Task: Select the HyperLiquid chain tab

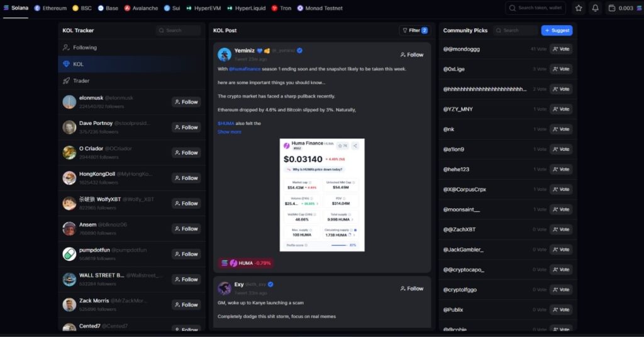Action: [x=246, y=8]
